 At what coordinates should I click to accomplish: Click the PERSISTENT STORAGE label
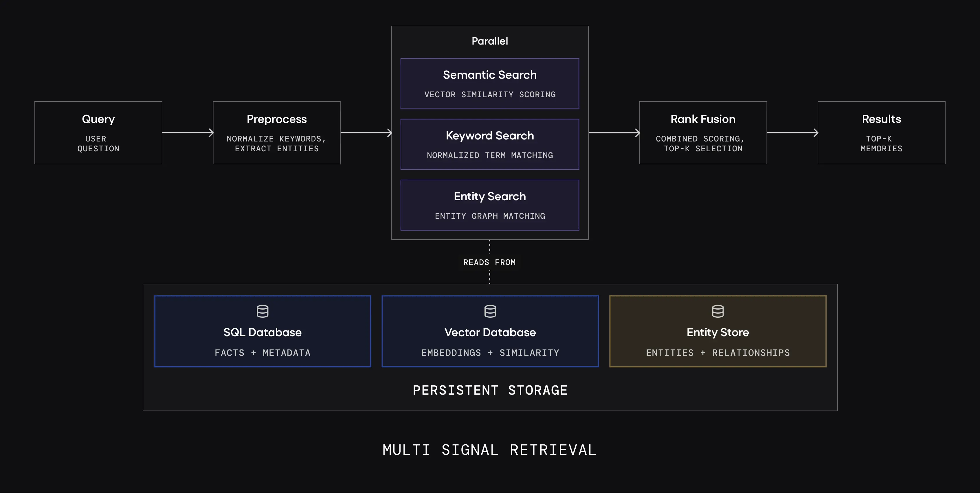pyautogui.click(x=490, y=390)
